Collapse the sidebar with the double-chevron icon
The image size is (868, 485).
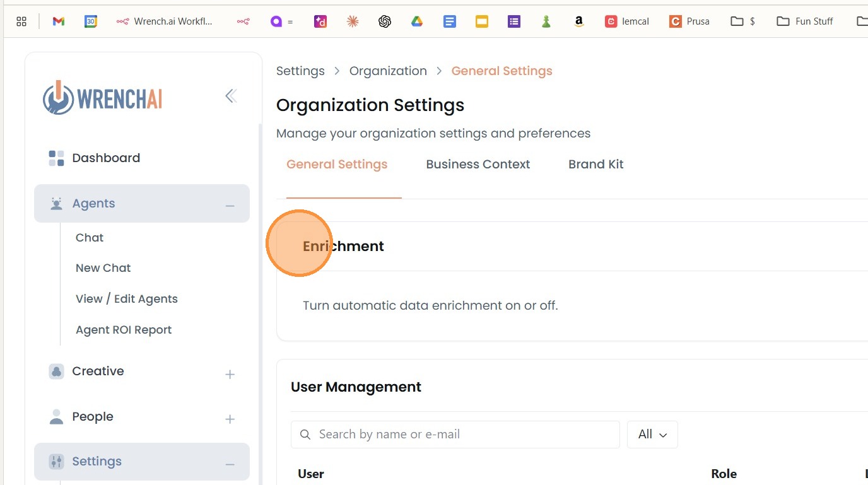(x=231, y=96)
